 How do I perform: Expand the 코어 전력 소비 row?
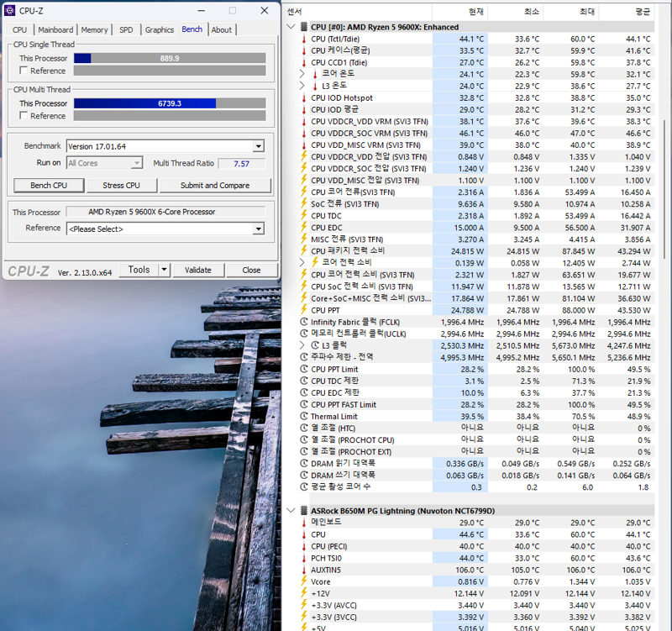click(302, 263)
